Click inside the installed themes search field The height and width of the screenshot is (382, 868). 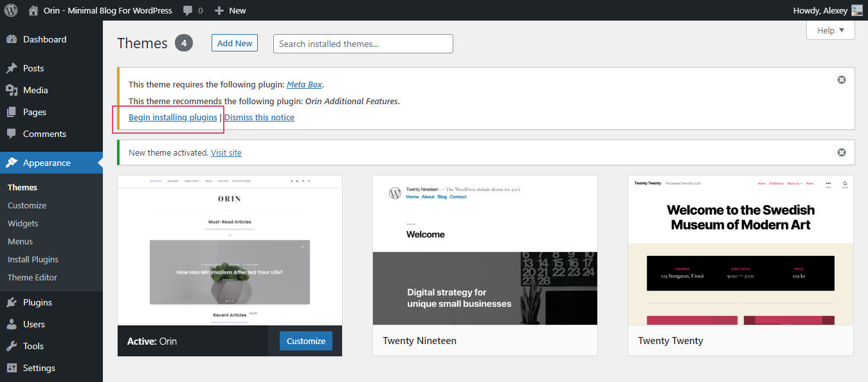point(363,43)
